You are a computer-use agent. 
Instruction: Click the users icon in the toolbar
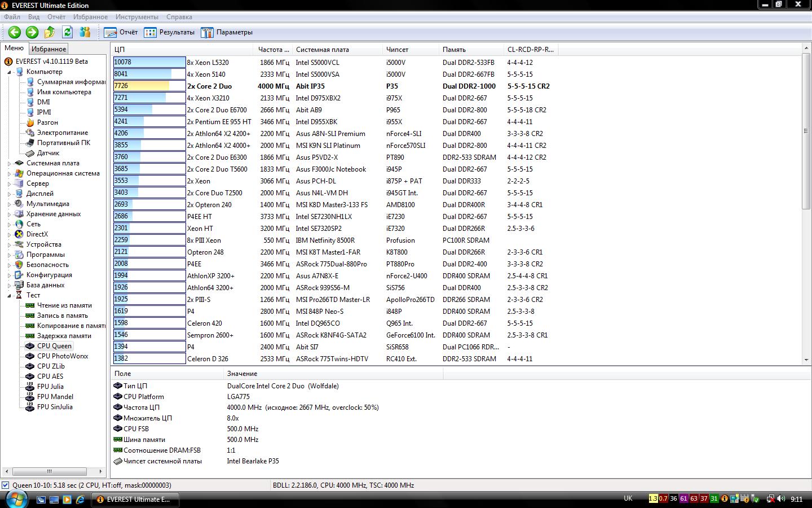(85, 32)
